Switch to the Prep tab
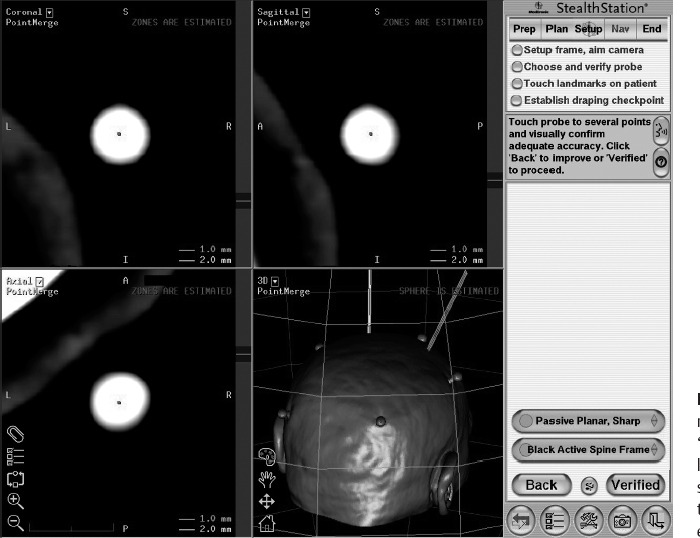 (x=523, y=29)
